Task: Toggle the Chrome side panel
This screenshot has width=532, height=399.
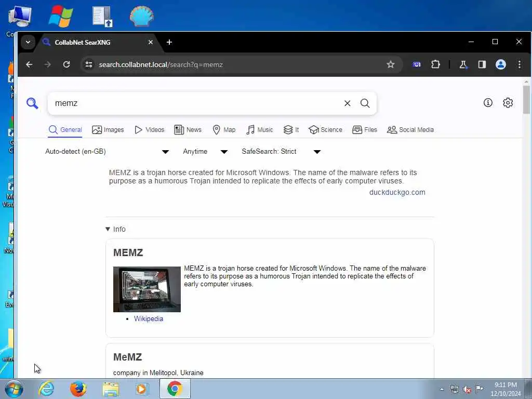Action: pyautogui.click(x=482, y=64)
